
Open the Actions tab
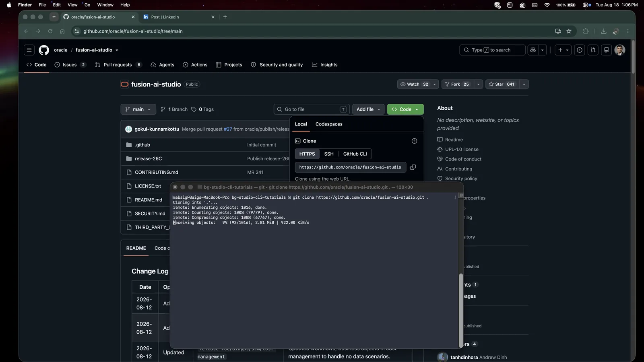(x=195, y=65)
